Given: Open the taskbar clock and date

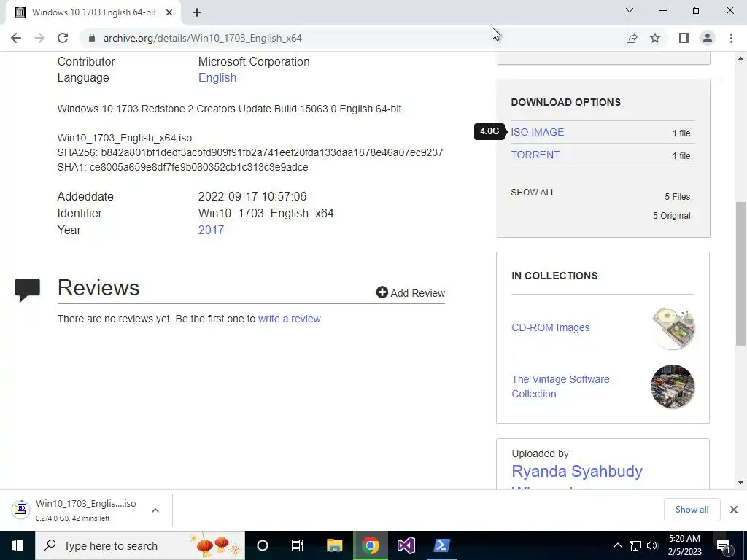Looking at the screenshot, I should [x=684, y=545].
